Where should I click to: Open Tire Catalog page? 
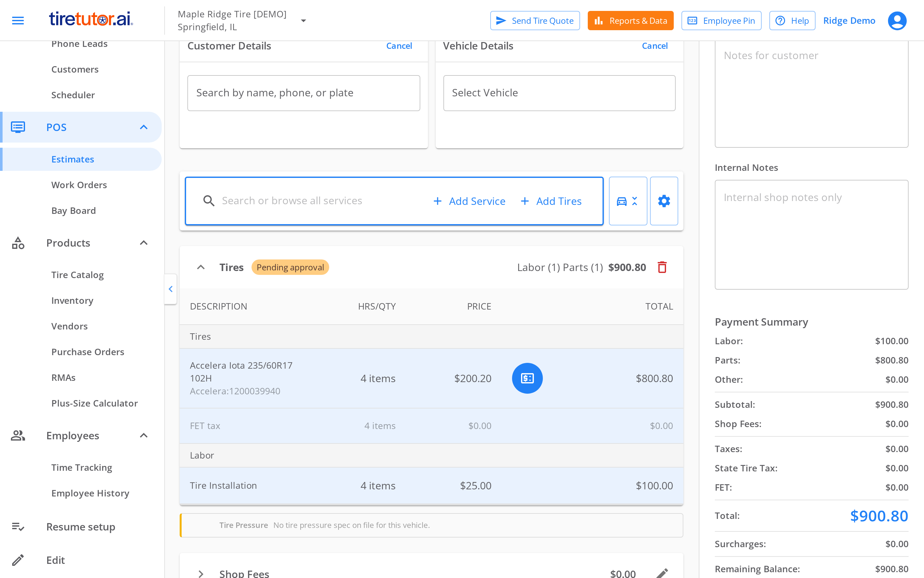(x=78, y=275)
